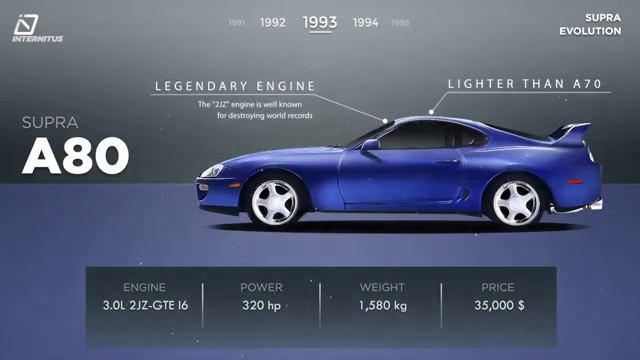Screen dimensions: 640x360
Task: Click the ENGINE spec label
Action: [144, 287]
